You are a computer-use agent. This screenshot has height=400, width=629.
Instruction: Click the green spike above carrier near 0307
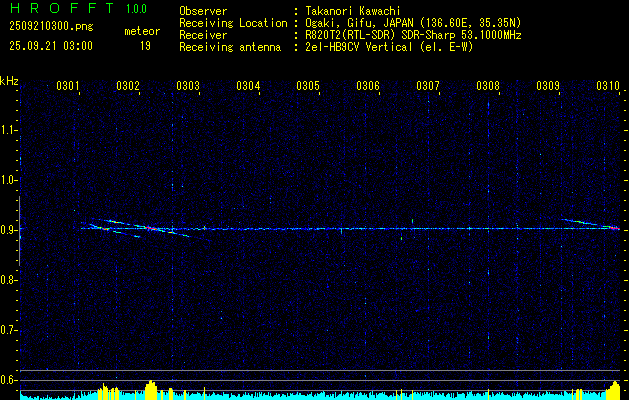[412, 221]
